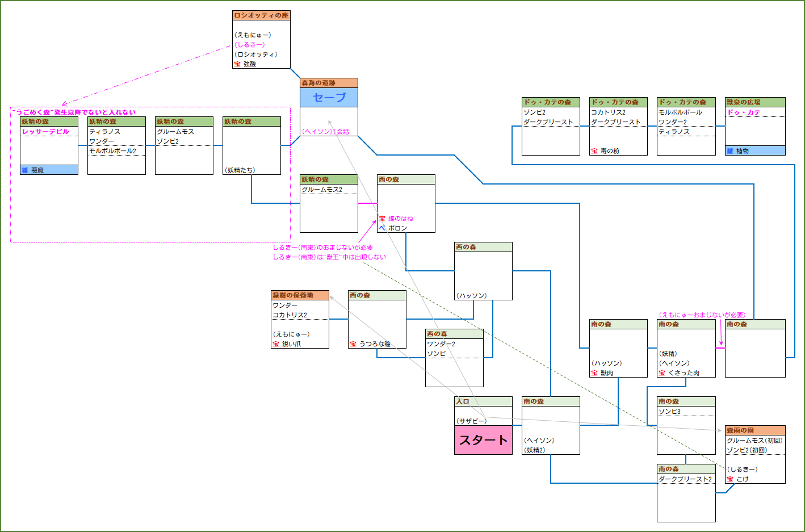This screenshot has width=805, height=532.
Task: Select the treasure icon for うつろな瞳
Action: pos(353,344)
